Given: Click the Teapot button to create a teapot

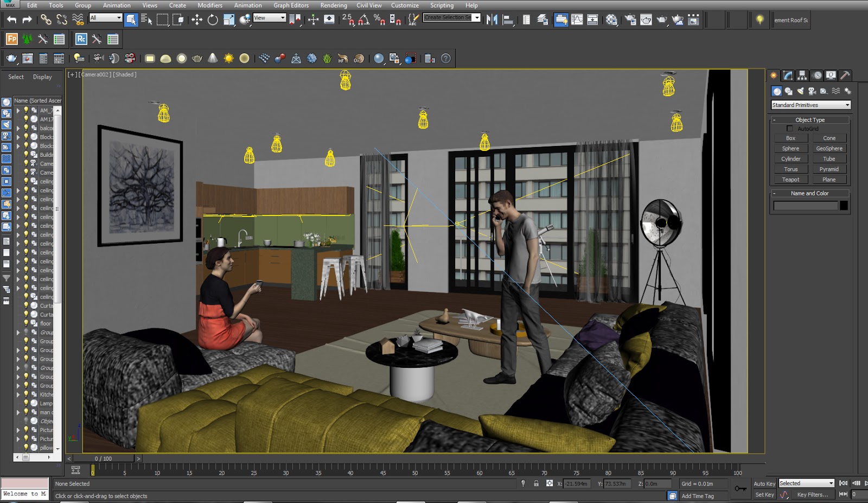Looking at the screenshot, I should coord(790,179).
